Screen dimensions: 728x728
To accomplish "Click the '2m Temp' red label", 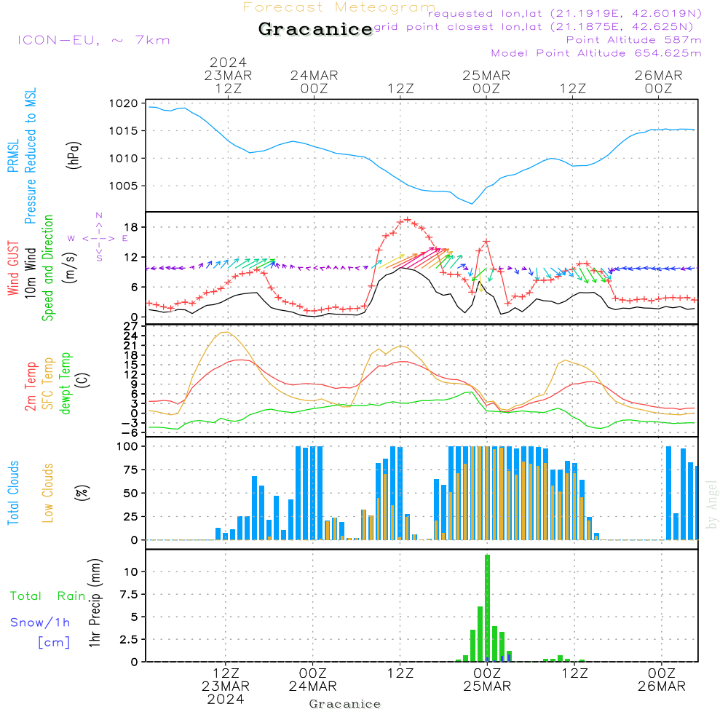I will coord(30,387).
